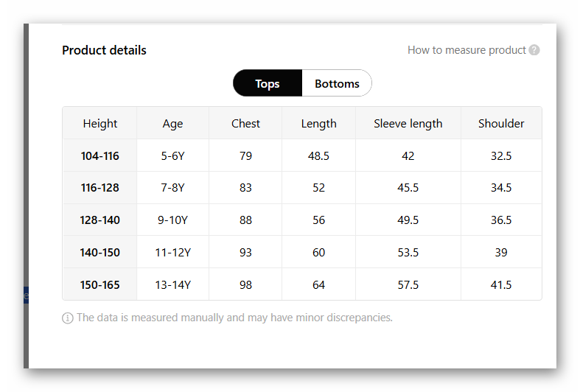Click the manual measurement disclaimer text
This screenshot has width=580, height=392.
(234, 318)
